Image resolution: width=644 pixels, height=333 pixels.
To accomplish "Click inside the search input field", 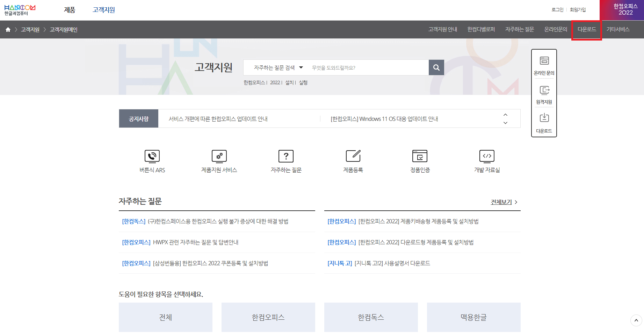I will (367, 67).
